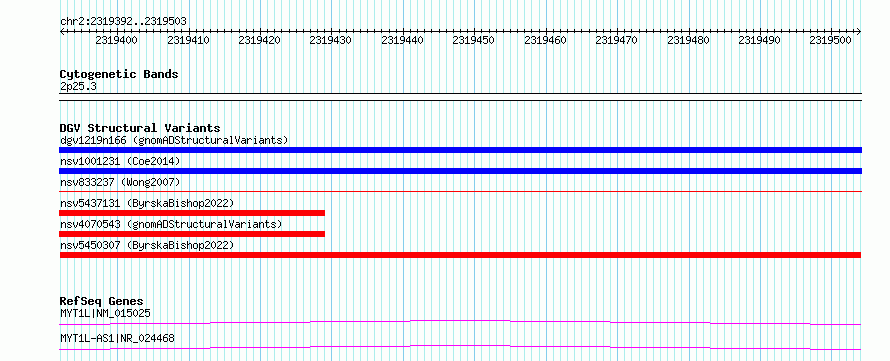Screen dimensions: 890x361
Task: Open variant label nsv1001231 (Coe2014)
Action: coord(120,161)
